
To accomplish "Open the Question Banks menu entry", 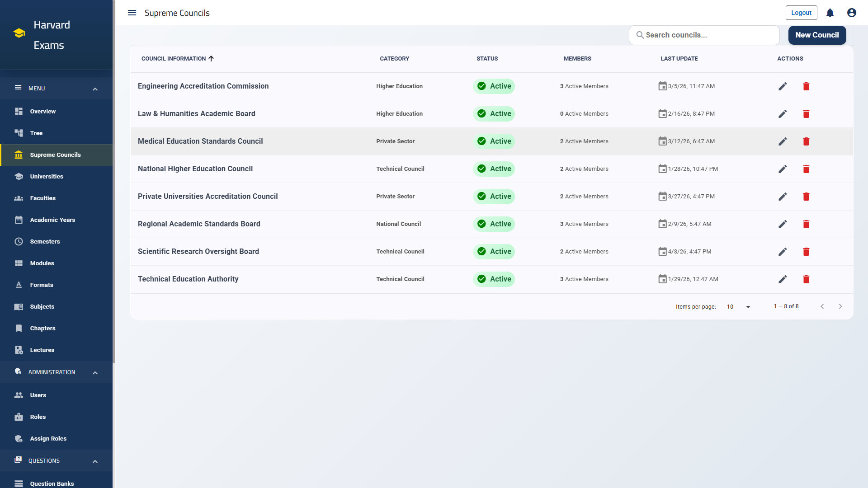I will [x=52, y=483].
